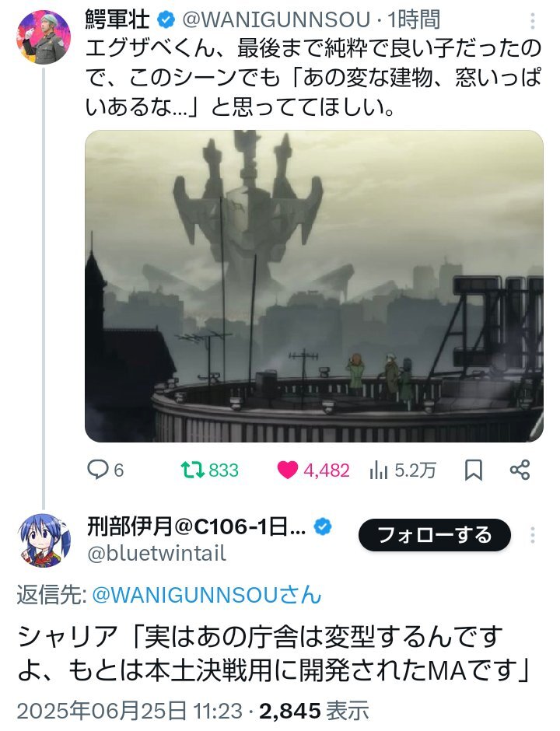Image resolution: width=560 pixels, height=731 pixels.
Task: Click the 鰐軍壮 display name
Action: [118, 20]
